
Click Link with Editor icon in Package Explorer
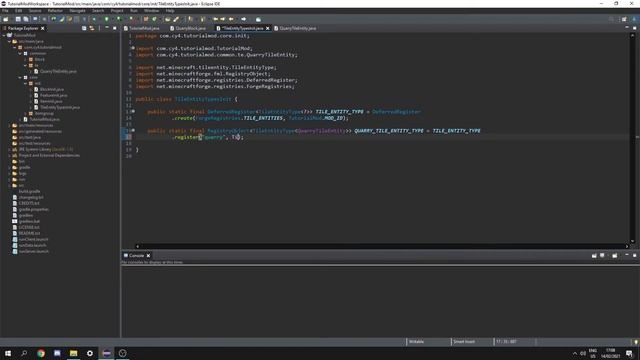point(92,28)
